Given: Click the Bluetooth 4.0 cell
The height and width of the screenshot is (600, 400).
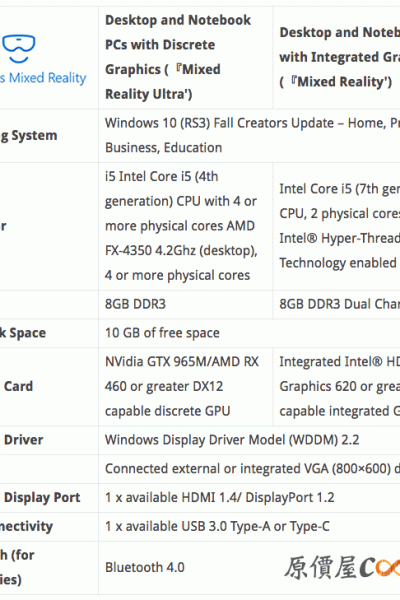Looking at the screenshot, I should (x=249, y=567).
